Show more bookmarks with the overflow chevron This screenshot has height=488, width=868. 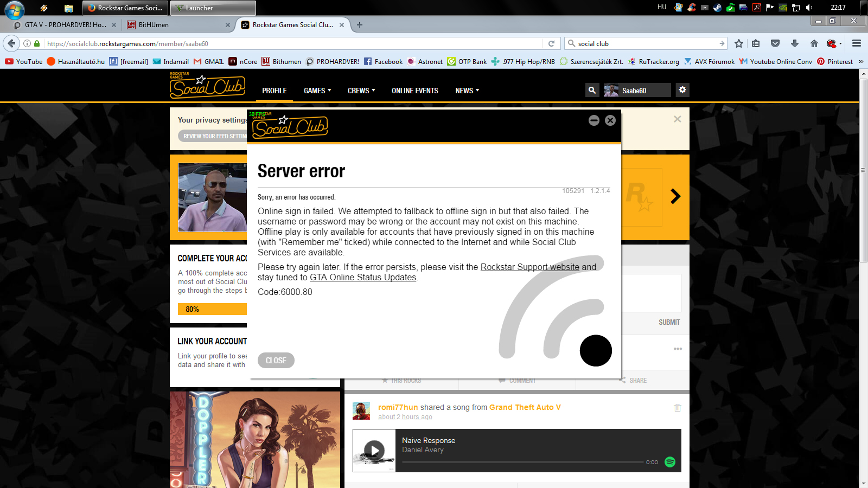tap(861, 62)
